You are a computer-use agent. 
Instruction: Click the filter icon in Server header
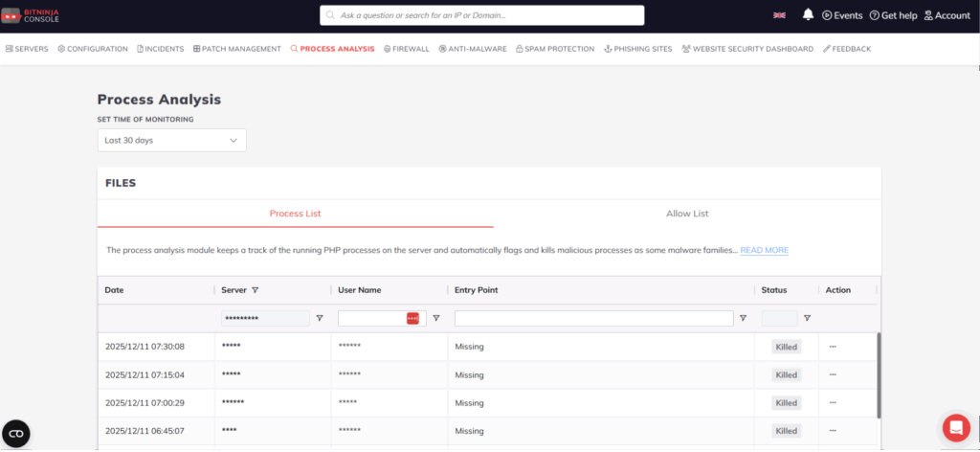coord(256,290)
